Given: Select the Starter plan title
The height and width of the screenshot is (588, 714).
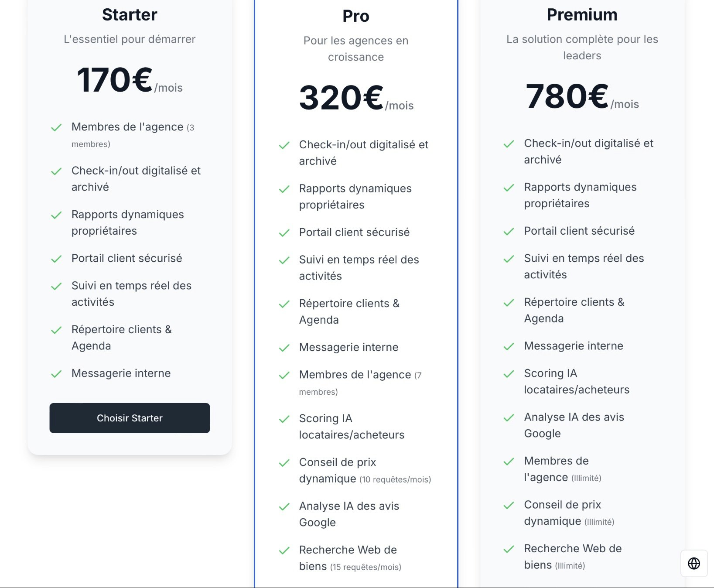Looking at the screenshot, I should coord(130,14).
